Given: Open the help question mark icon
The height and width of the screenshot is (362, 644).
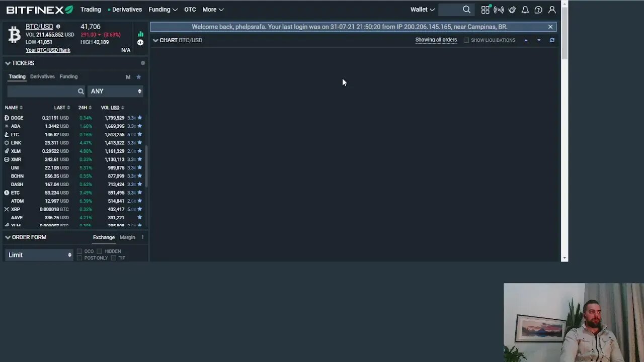Looking at the screenshot, I should [x=538, y=10].
